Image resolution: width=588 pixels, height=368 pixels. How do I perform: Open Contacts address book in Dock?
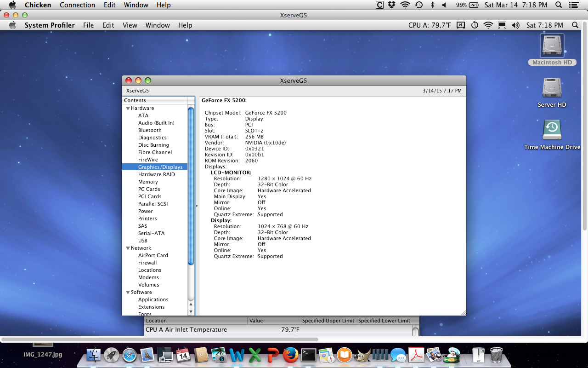point(201,355)
